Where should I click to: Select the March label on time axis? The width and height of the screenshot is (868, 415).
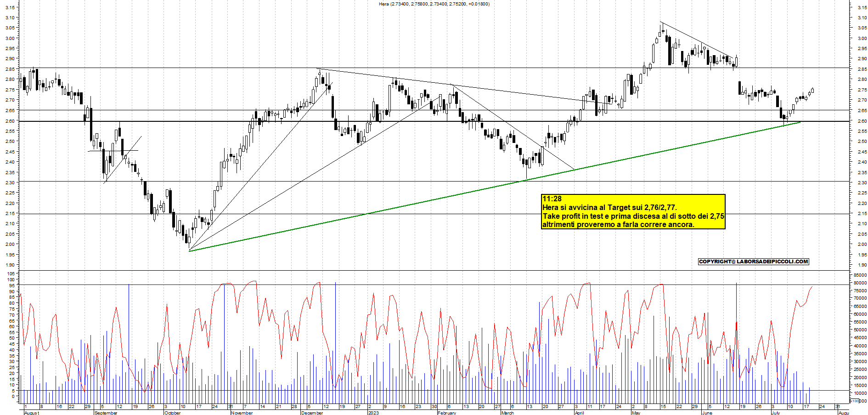coord(507,413)
